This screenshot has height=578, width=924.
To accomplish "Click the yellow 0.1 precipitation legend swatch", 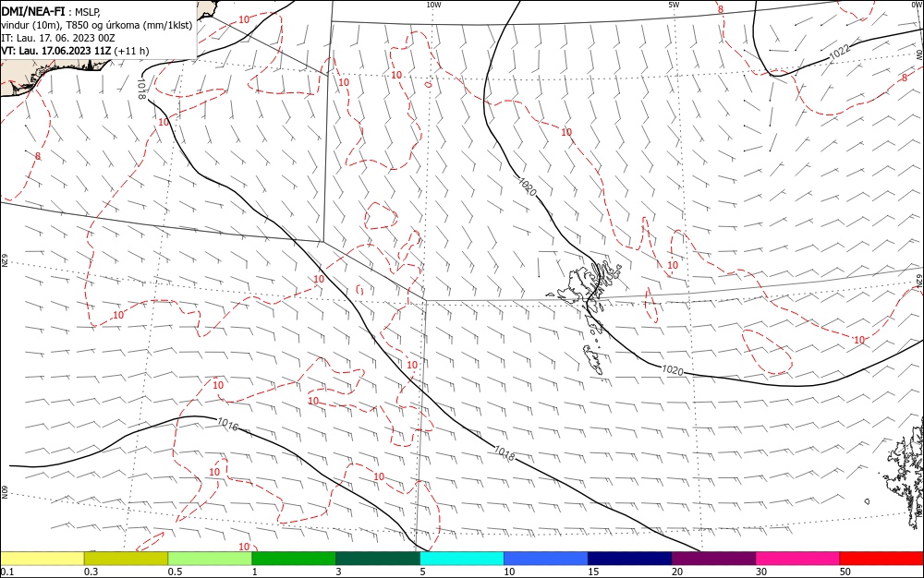I will pos(42,559).
